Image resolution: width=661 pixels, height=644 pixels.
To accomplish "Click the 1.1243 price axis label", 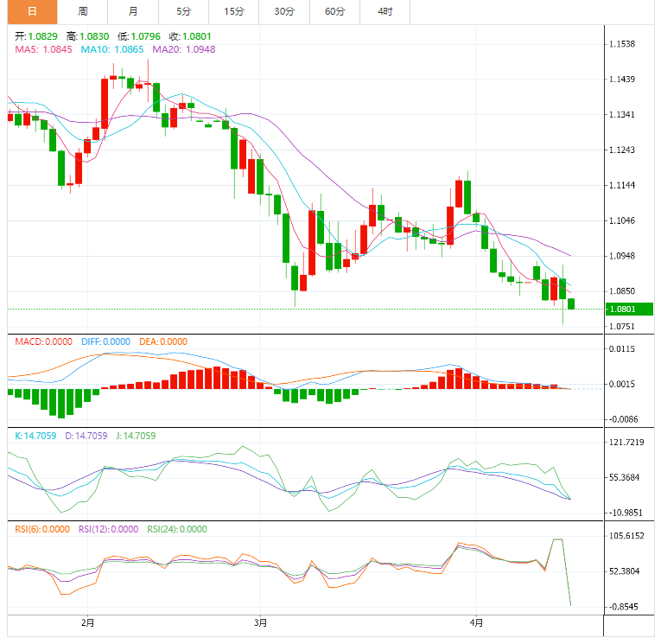I will click(622, 150).
